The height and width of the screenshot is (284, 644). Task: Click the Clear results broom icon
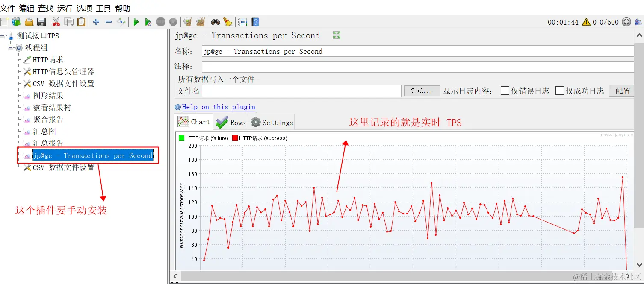pos(187,22)
